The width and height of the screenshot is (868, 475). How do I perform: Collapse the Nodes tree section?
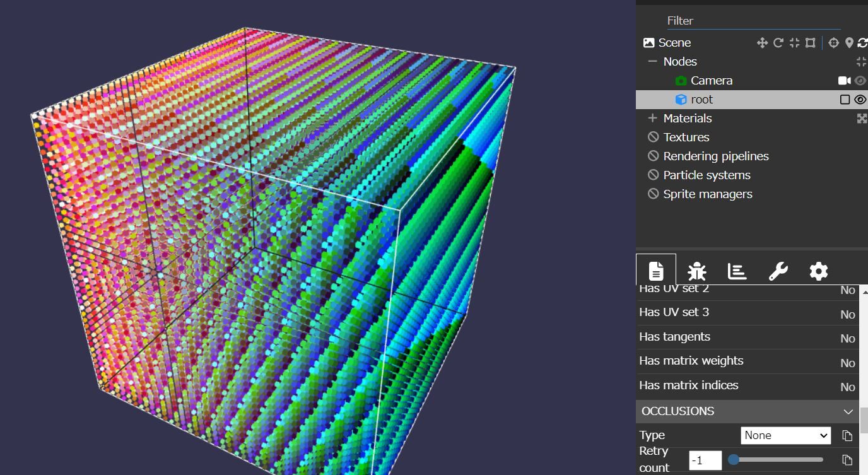click(x=653, y=62)
